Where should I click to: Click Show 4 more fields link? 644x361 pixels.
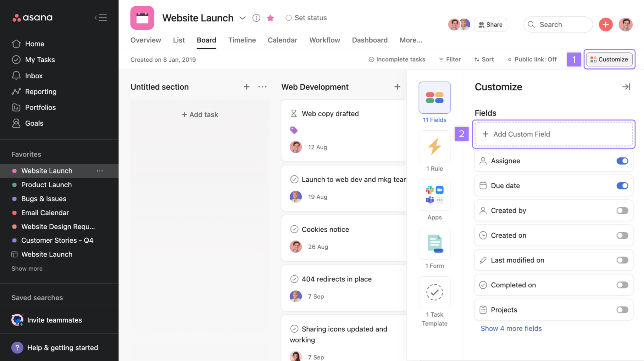tap(511, 328)
